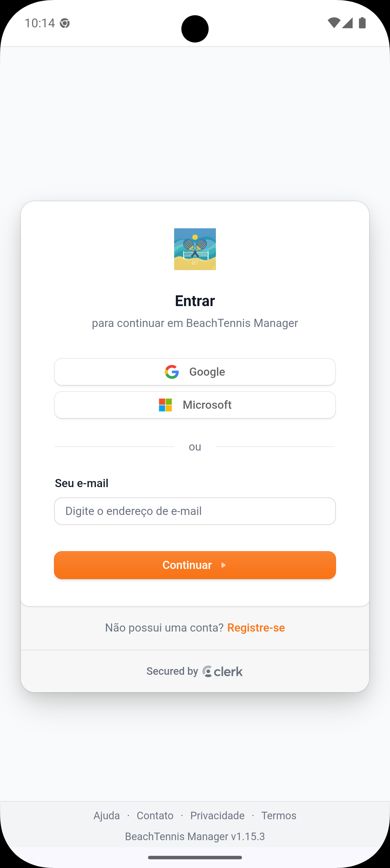This screenshot has width=390, height=868.
Task: Open the Registre-se link
Action: tap(256, 628)
